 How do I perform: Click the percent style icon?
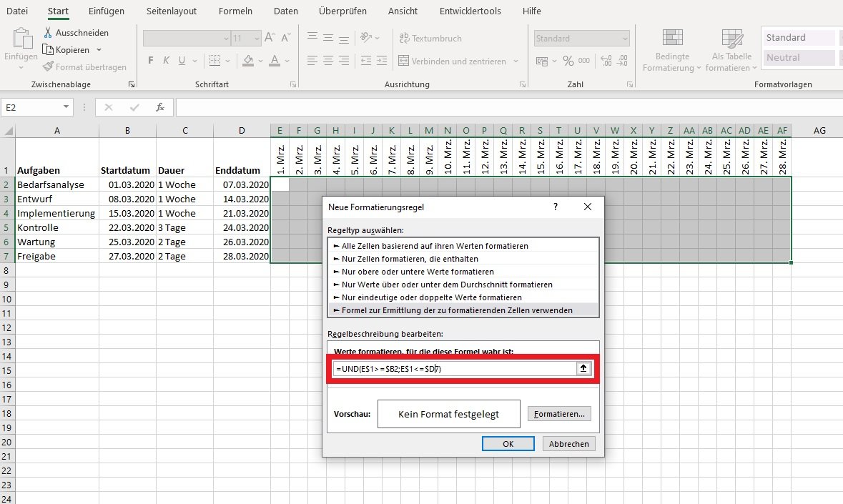568,61
